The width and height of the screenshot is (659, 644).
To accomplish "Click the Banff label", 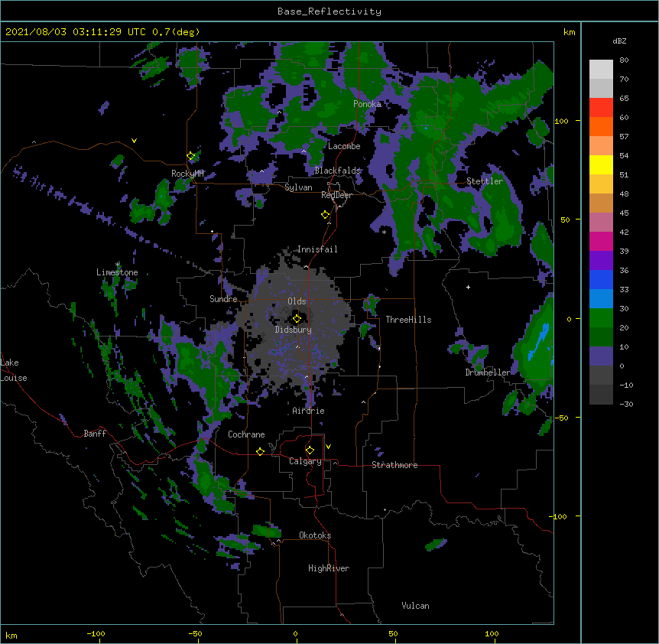I will point(95,434).
